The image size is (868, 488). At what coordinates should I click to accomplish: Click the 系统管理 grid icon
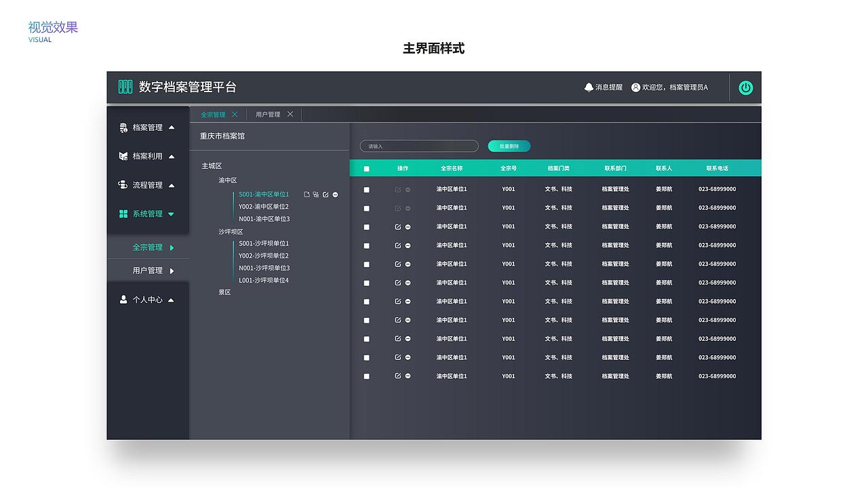(x=124, y=213)
